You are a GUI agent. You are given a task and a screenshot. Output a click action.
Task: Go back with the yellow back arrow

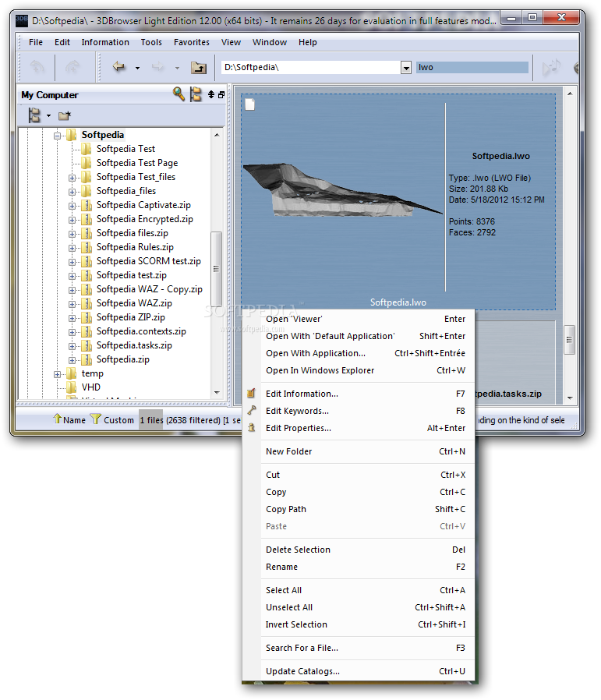118,67
